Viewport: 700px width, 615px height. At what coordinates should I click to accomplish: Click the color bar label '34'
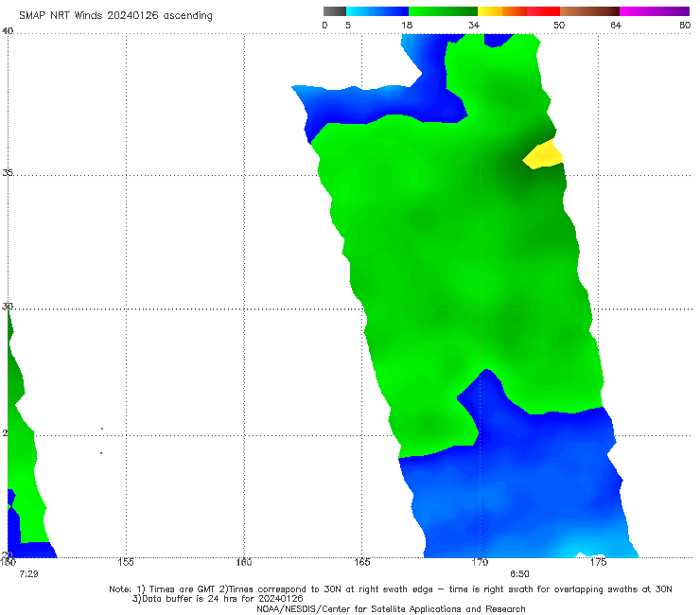(474, 25)
